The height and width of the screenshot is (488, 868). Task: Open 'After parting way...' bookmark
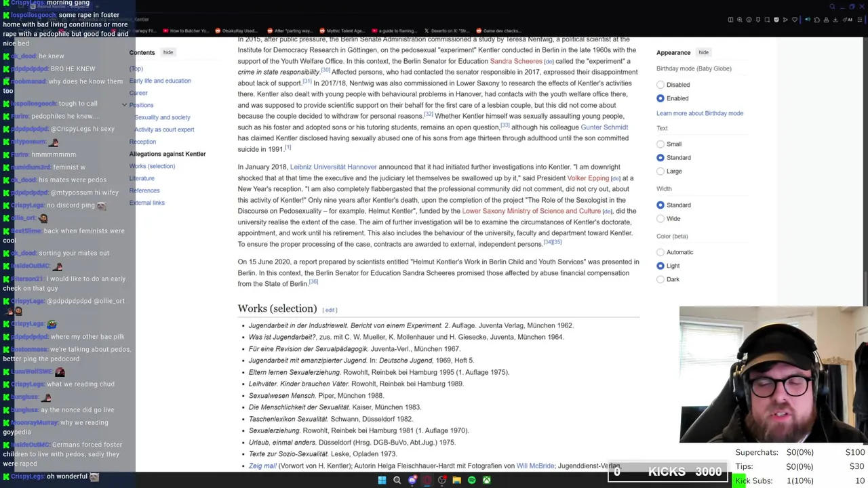(290, 30)
